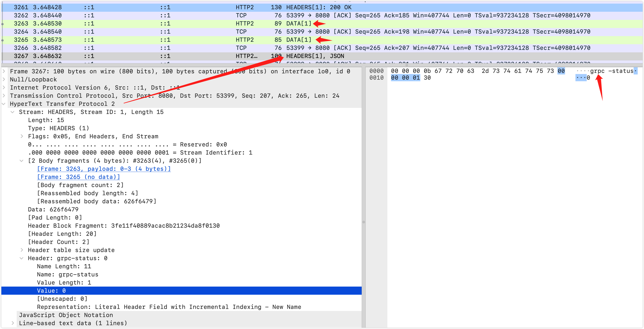The image size is (644, 329).
Task: Expand Header table size update
Action: (x=22, y=250)
